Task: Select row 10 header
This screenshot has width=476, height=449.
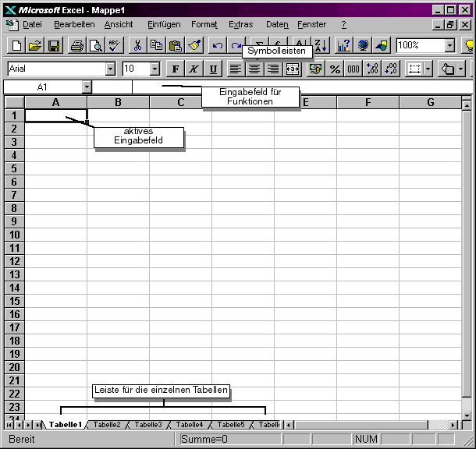Action: (14, 235)
